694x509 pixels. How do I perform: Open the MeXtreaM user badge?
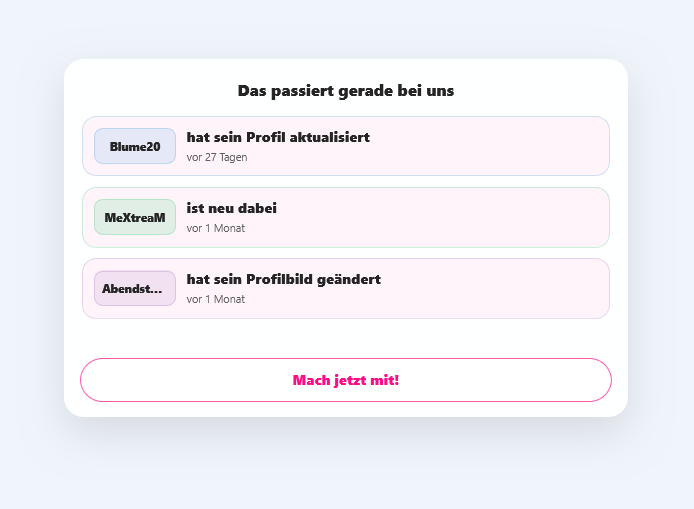(x=135, y=217)
